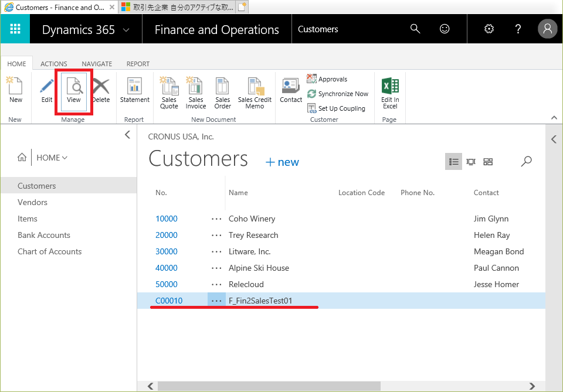Open Approvals in the Customer group

pyautogui.click(x=327, y=79)
